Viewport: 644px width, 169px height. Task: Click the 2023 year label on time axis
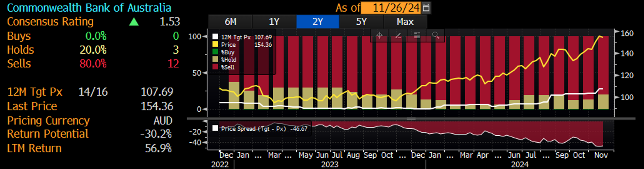(330, 164)
